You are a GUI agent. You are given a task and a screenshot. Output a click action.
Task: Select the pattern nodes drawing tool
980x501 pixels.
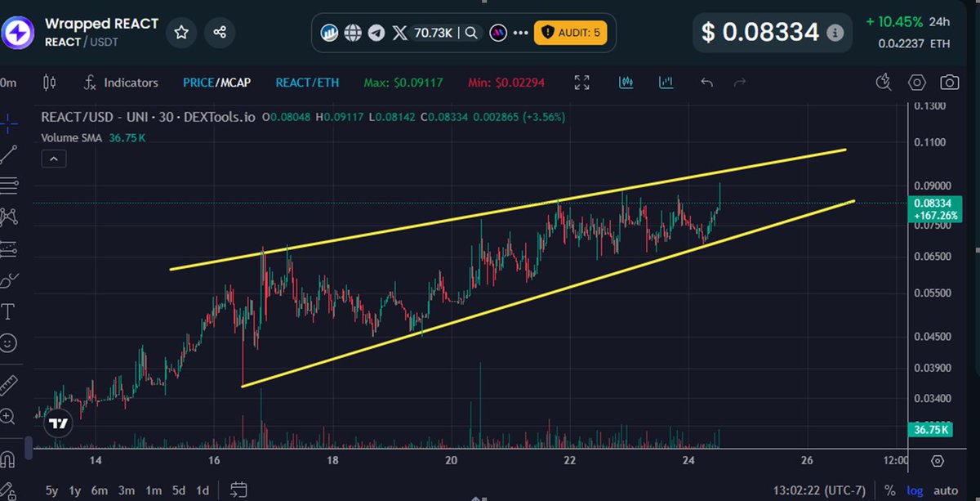pos(9,217)
